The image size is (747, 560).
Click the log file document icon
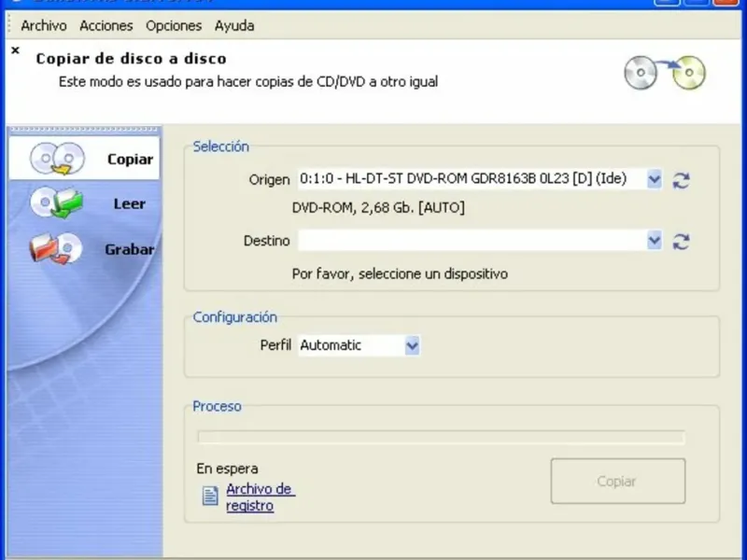point(210,496)
